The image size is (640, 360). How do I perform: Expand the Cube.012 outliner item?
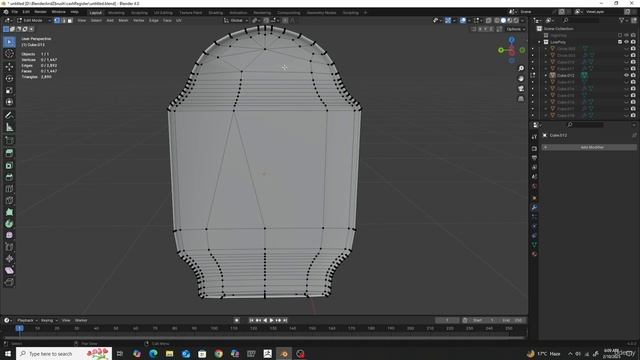click(546, 76)
